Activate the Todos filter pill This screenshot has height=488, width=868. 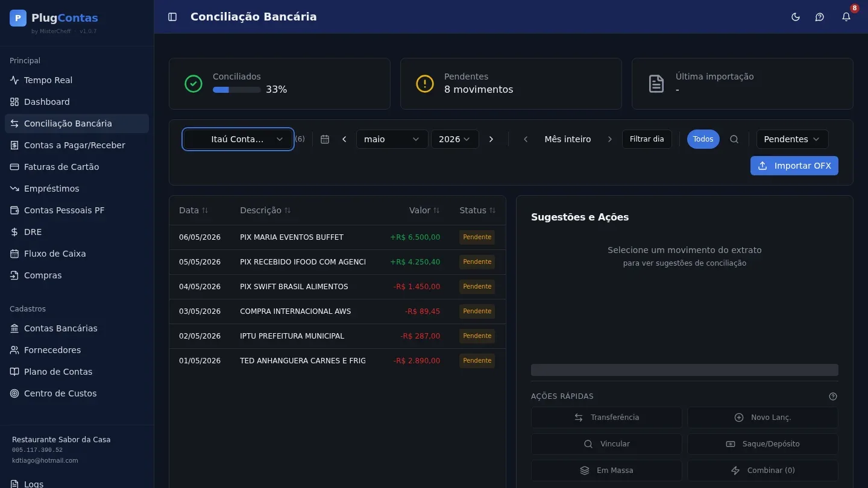click(703, 139)
